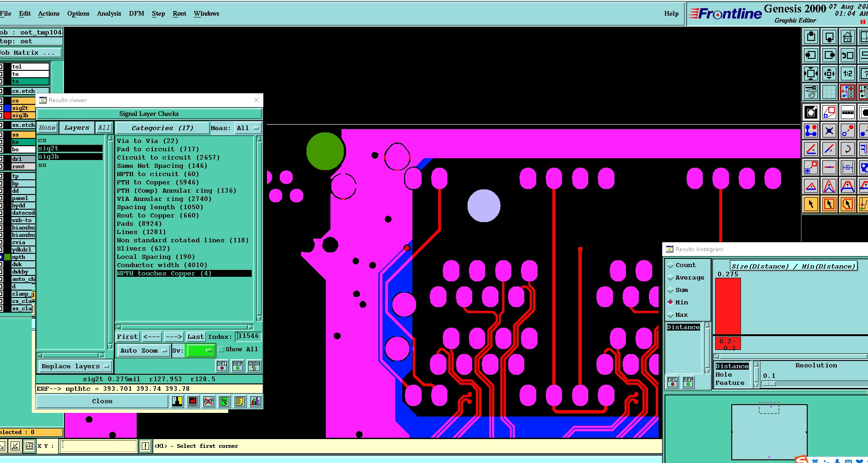The width and height of the screenshot is (868, 463).
Task: Click the Index input field
Action: (249, 337)
